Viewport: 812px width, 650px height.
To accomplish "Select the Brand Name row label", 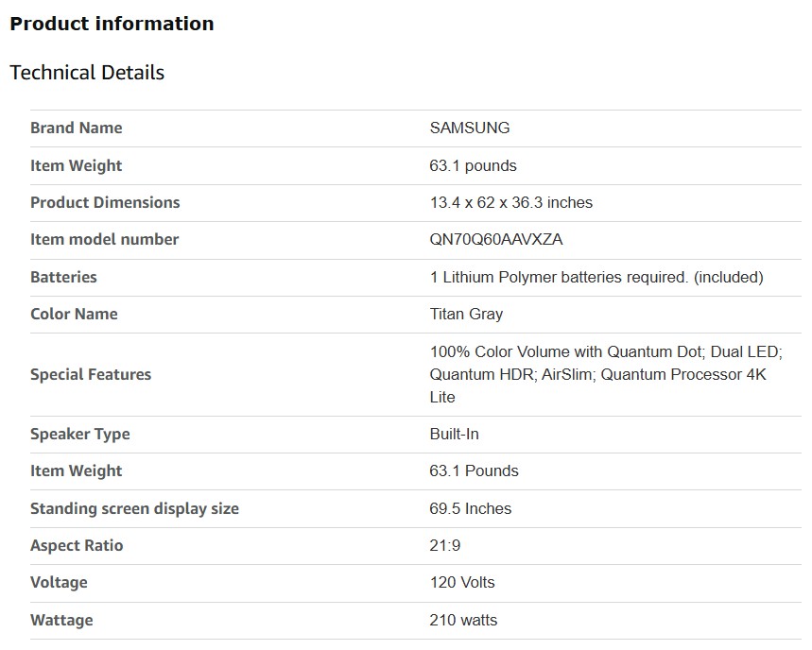I will tap(76, 128).
